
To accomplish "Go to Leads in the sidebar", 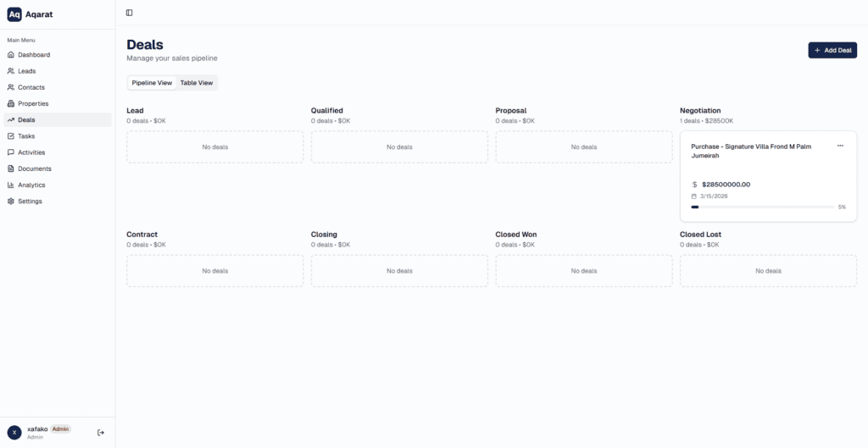I will [27, 71].
